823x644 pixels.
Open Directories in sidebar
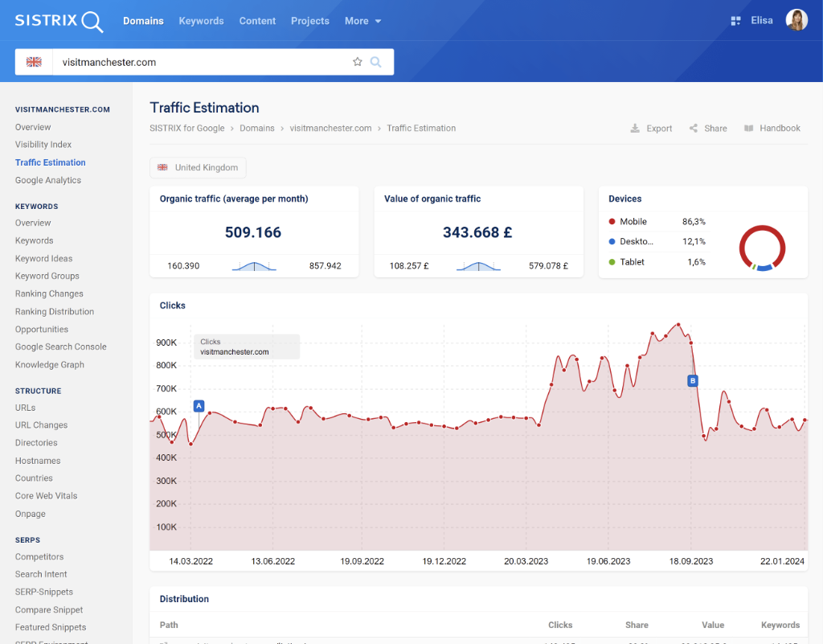click(36, 442)
